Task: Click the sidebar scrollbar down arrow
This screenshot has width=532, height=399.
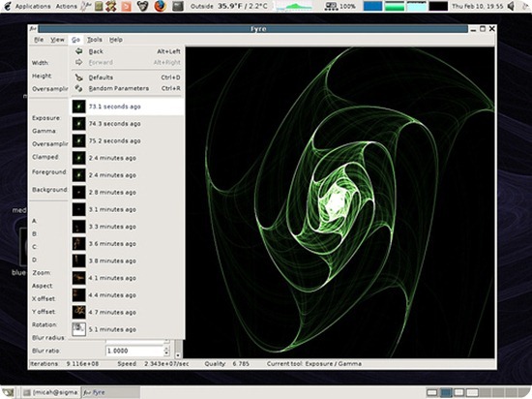Action: point(178,355)
